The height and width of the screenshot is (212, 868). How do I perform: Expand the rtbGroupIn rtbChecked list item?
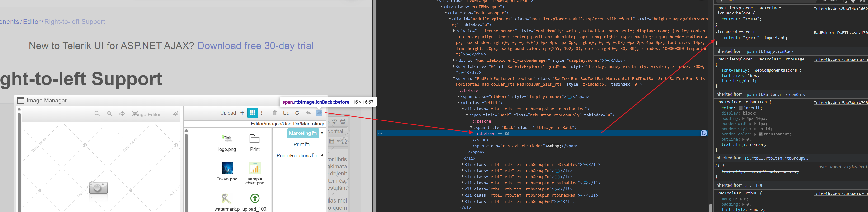click(x=463, y=195)
